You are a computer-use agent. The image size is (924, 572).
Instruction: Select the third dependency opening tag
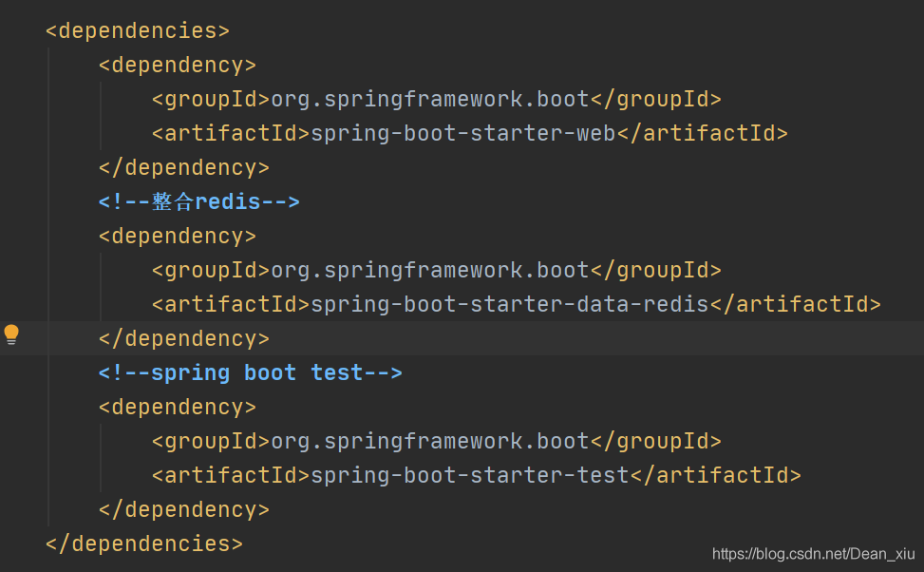tap(177, 406)
